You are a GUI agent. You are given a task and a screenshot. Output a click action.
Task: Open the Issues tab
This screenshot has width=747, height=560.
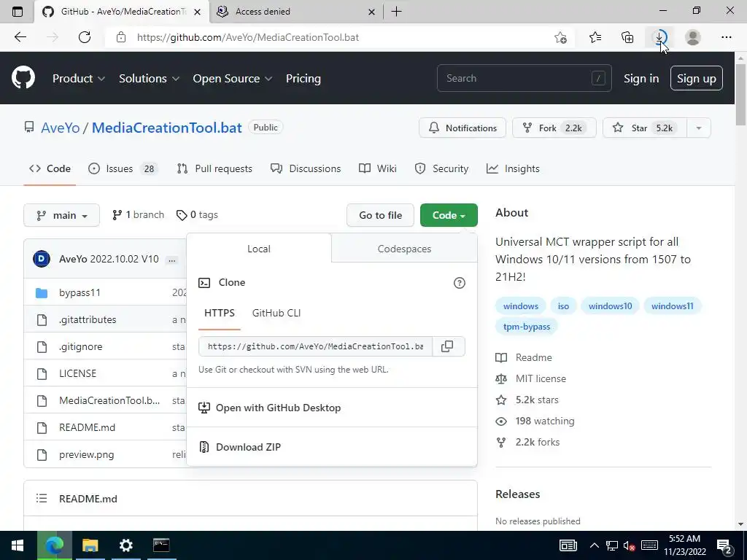(123, 168)
